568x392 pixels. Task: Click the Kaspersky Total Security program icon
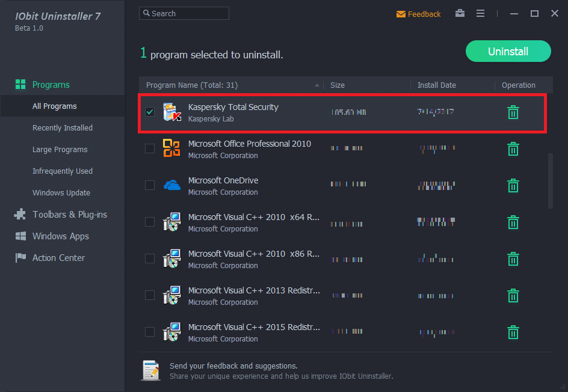[x=171, y=112]
